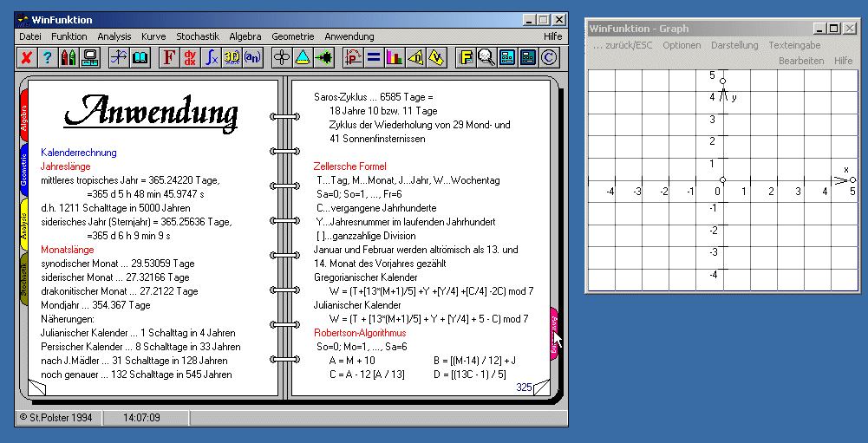The image size is (868, 443).
Task: Open the dy/dx derivative tool
Action: pyautogui.click(x=190, y=57)
